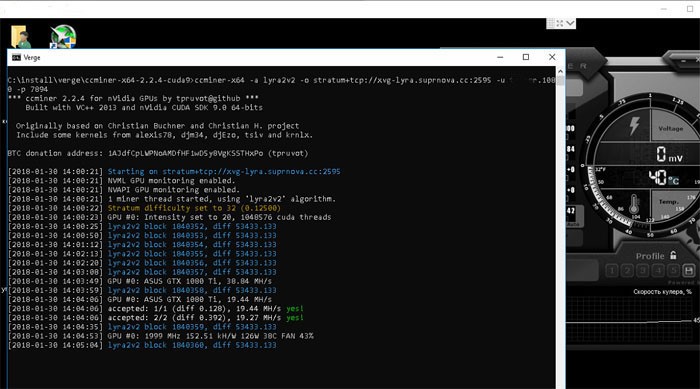Click the Afterburner profile lock icon
This screenshot has height=389, width=700.
coord(673,255)
